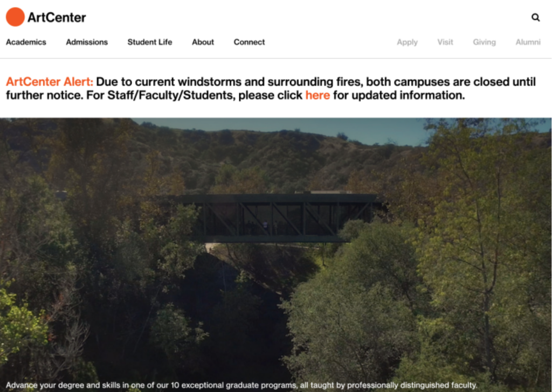Click the orange "ArtCenter Alert:" label
552x392 pixels.
50,81
